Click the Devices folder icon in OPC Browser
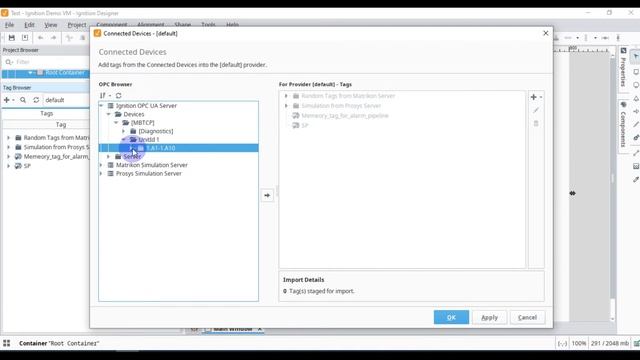 coord(118,114)
